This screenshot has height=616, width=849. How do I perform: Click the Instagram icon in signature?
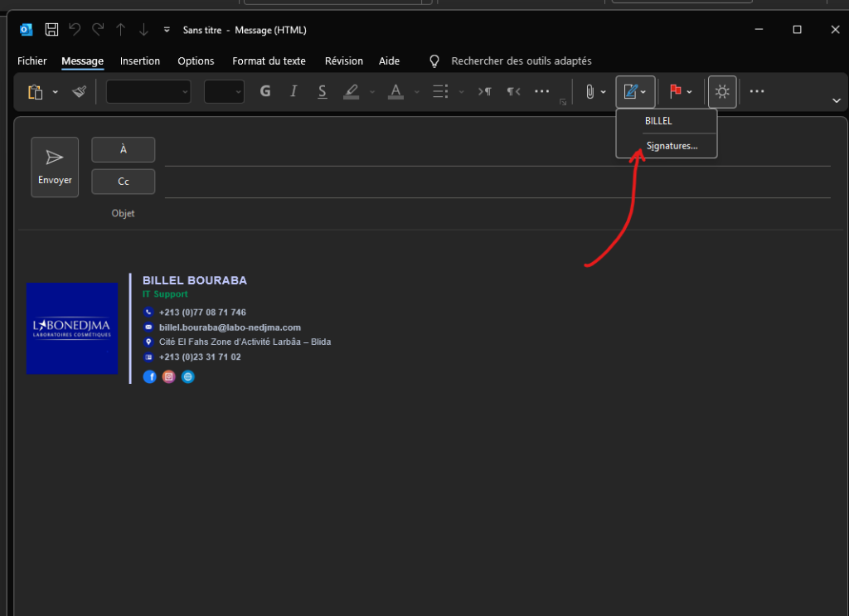pos(169,376)
